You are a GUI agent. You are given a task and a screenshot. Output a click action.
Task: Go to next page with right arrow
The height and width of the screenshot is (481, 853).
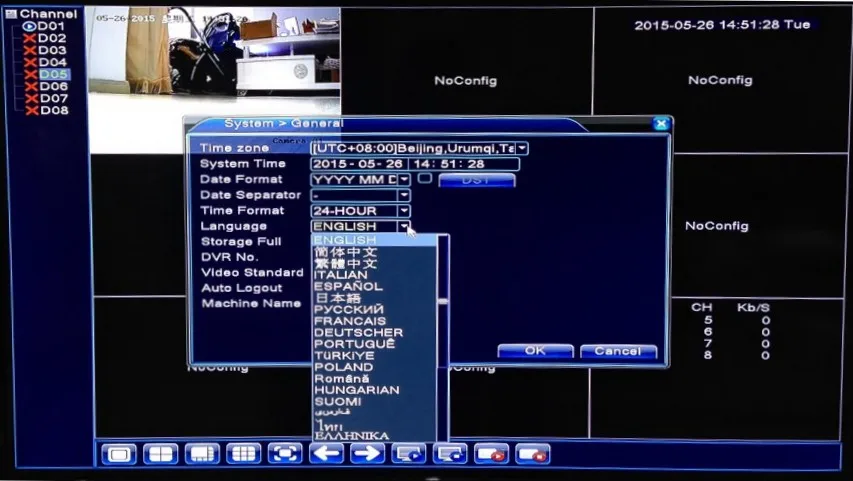[x=367, y=453]
